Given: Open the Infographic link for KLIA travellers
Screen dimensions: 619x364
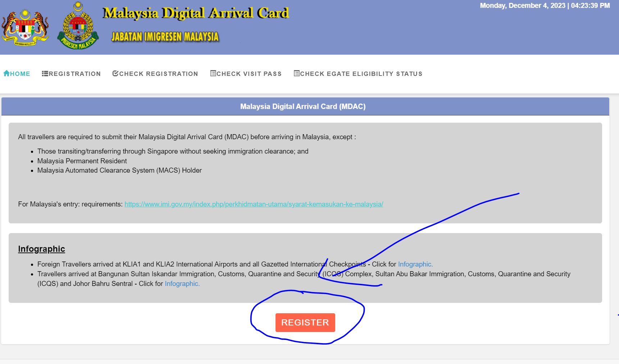Looking at the screenshot, I should 415,264.
